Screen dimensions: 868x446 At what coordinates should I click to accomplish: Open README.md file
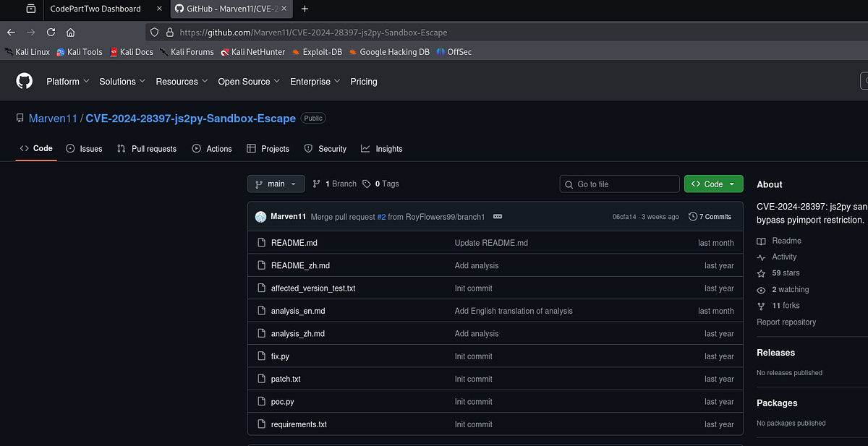(294, 243)
